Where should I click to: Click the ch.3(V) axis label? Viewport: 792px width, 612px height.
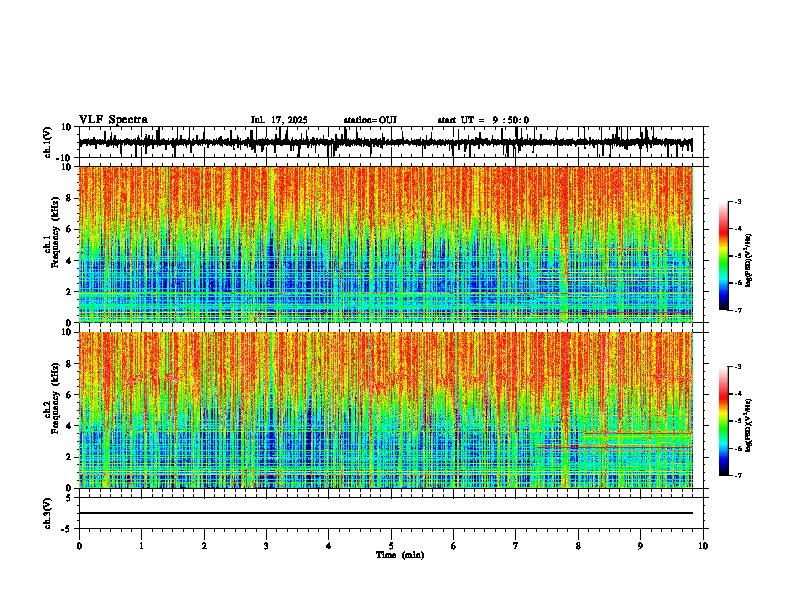(48, 513)
